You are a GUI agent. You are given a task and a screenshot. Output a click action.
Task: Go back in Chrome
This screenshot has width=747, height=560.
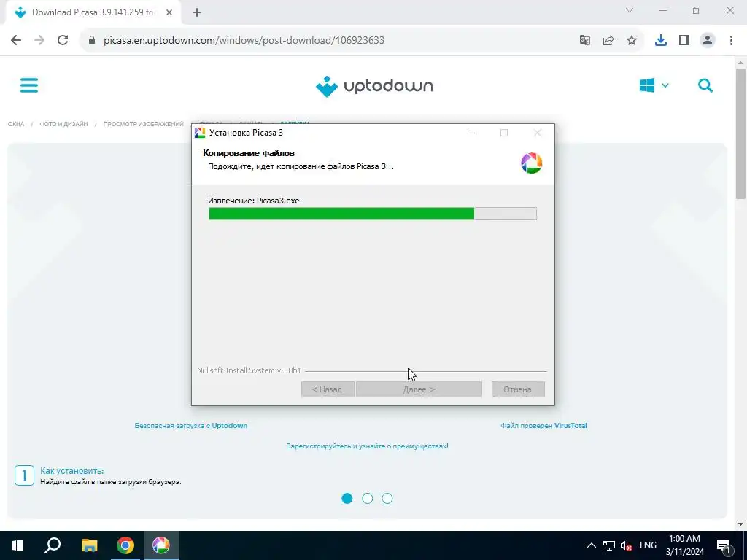pos(16,40)
